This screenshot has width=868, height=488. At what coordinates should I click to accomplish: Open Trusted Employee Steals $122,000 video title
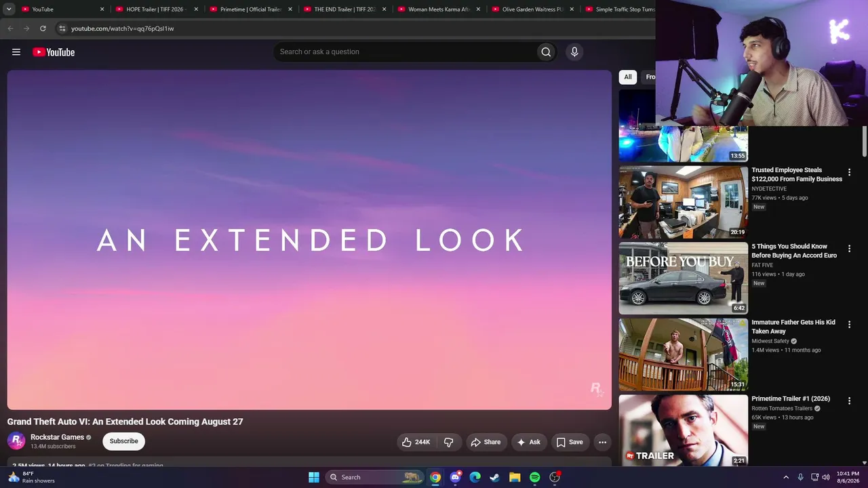[797, 175]
